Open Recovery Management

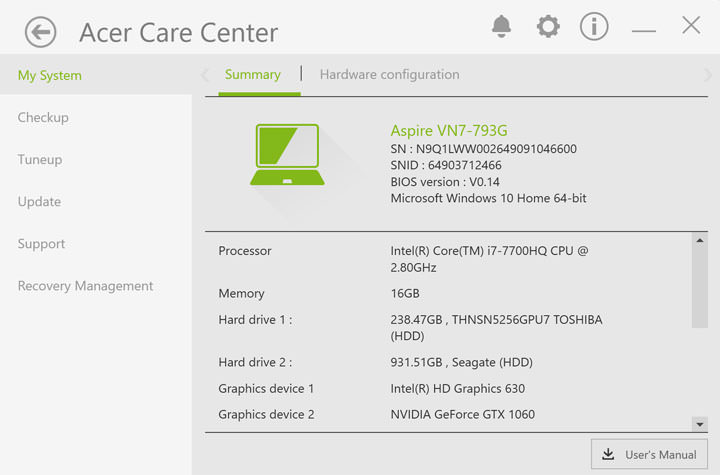(85, 286)
